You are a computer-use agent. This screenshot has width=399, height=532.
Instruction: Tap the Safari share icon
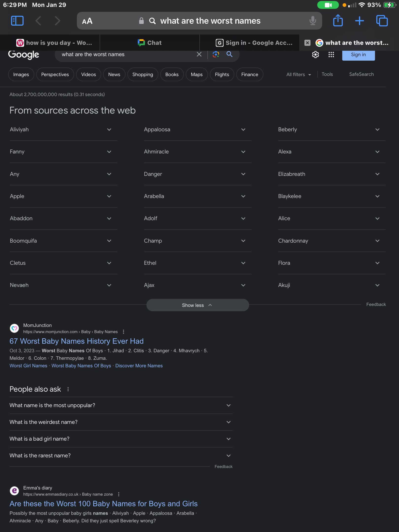tap(338, 20)
